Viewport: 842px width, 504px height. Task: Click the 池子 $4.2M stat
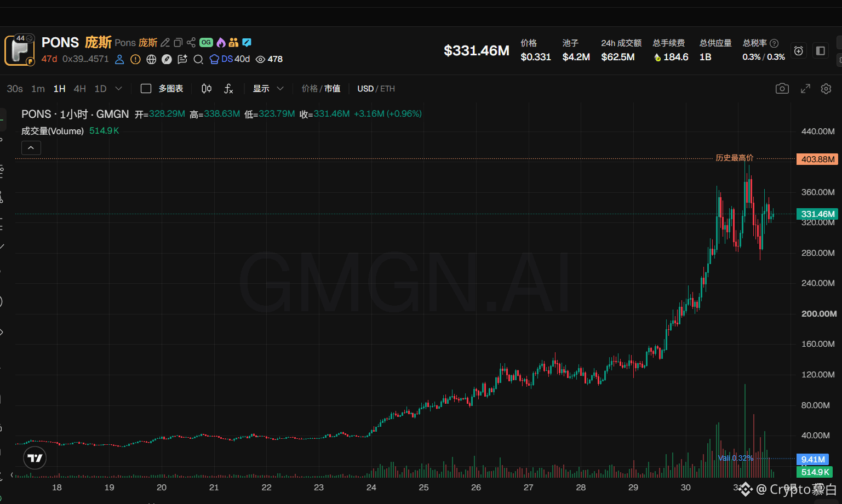pyautogui.click(x=576, y=50)
